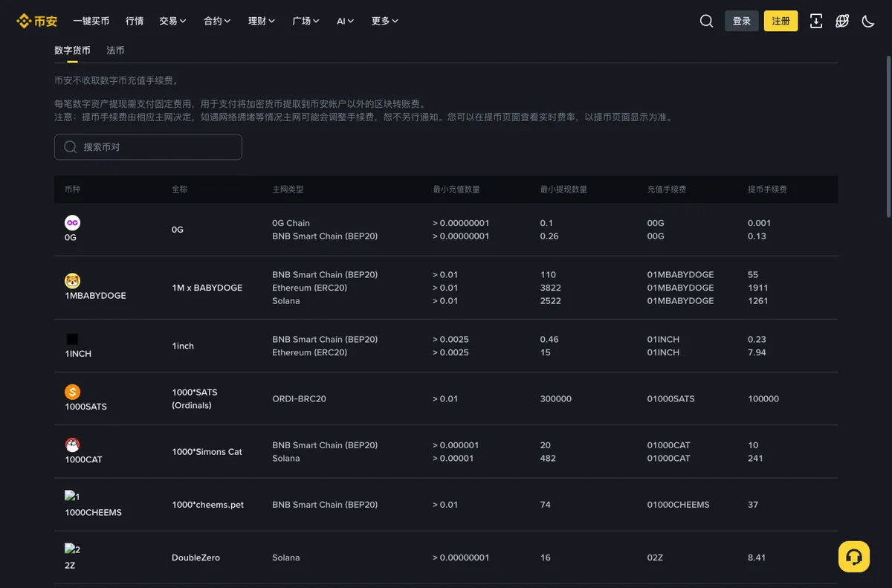Screen dimensions: 892x588
Task: Click the 1000SATS coin icon
Action: click(72, 392)
